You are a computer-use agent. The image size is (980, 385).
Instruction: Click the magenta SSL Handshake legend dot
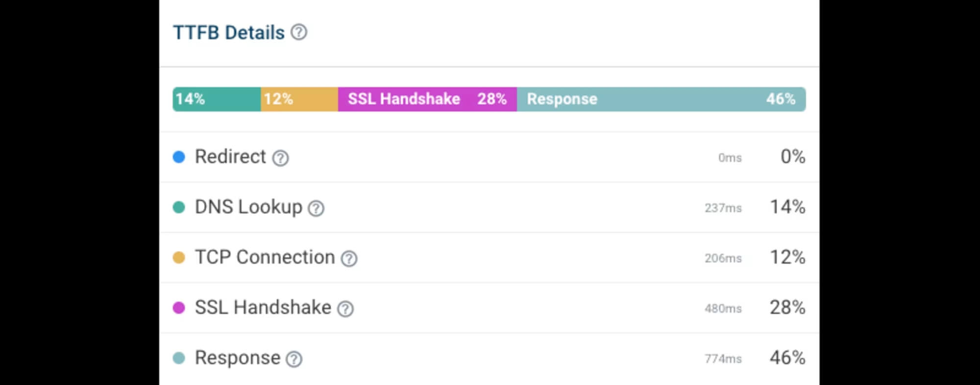pyautogui.click(x=179, y=308)
